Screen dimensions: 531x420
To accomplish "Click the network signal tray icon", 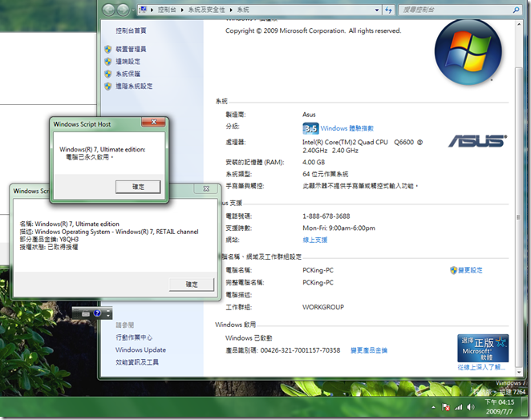I will (458, 407).
